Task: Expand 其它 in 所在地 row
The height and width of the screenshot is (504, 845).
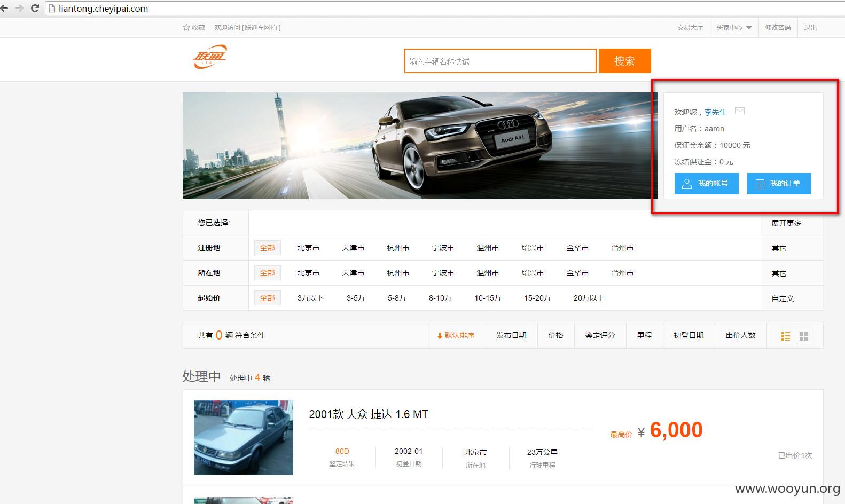Action: (x=779, y=273)
